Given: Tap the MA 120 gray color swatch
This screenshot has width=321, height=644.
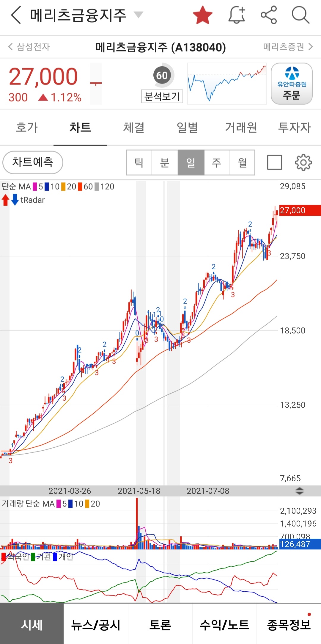Looking at the screenshot, I should [x=97, y=187].
